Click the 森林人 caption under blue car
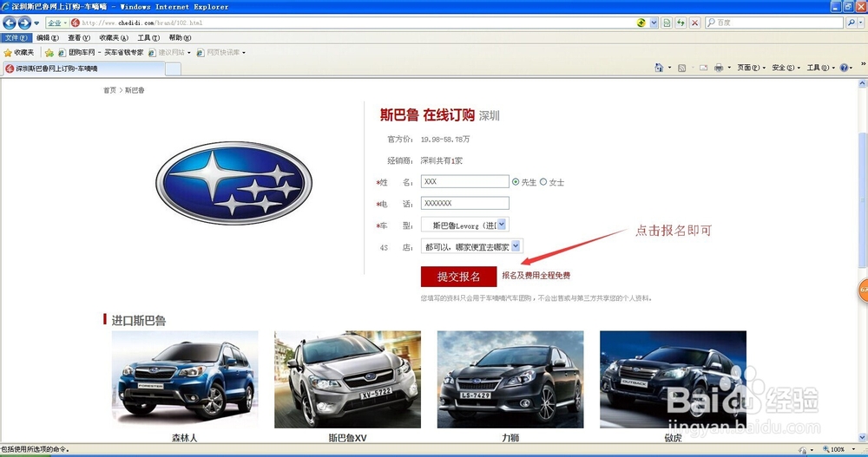 (185, 438)
